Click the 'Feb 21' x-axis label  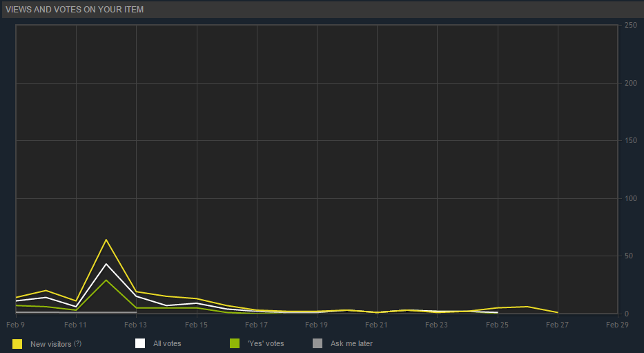point(376,325)
